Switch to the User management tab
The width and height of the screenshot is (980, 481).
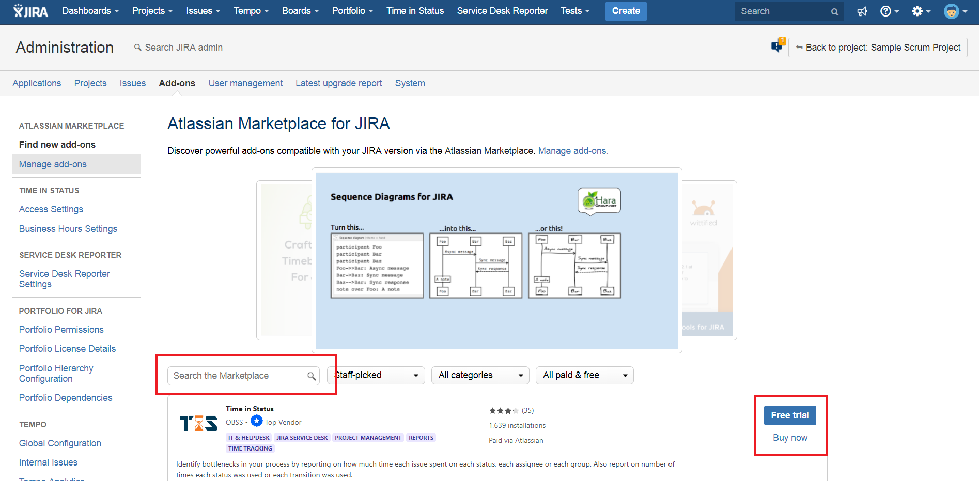point(245,83)
